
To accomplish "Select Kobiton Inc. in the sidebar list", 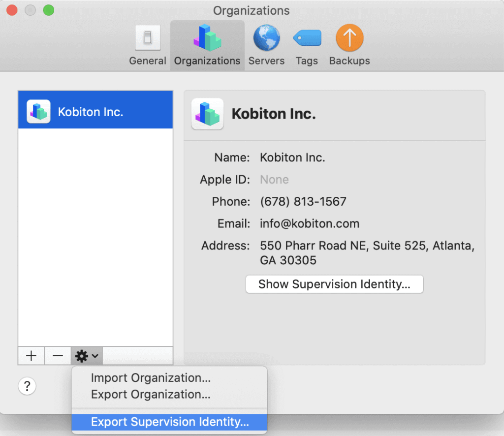I will pyautogui.click(x=95, y=111).
